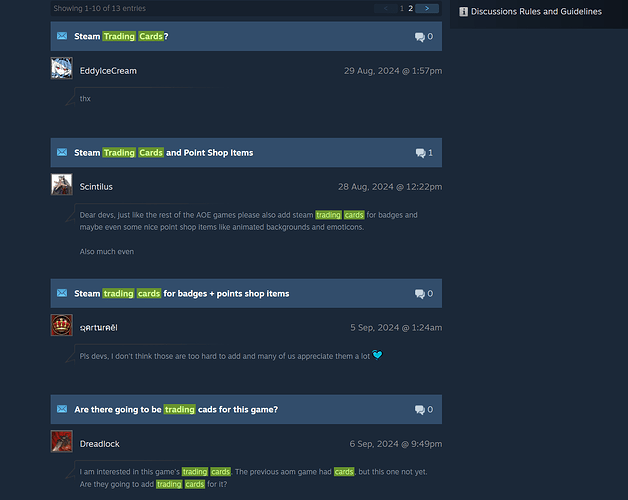The image size is (628, 500).
Task: Select page 2 in the pagination
Action: [x=411, y=8]
